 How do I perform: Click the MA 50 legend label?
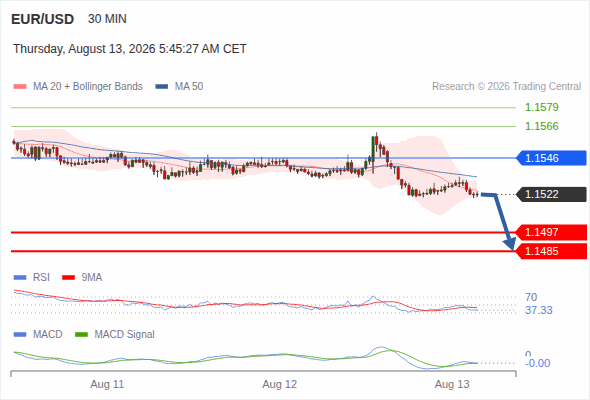[x=189, y=87]
